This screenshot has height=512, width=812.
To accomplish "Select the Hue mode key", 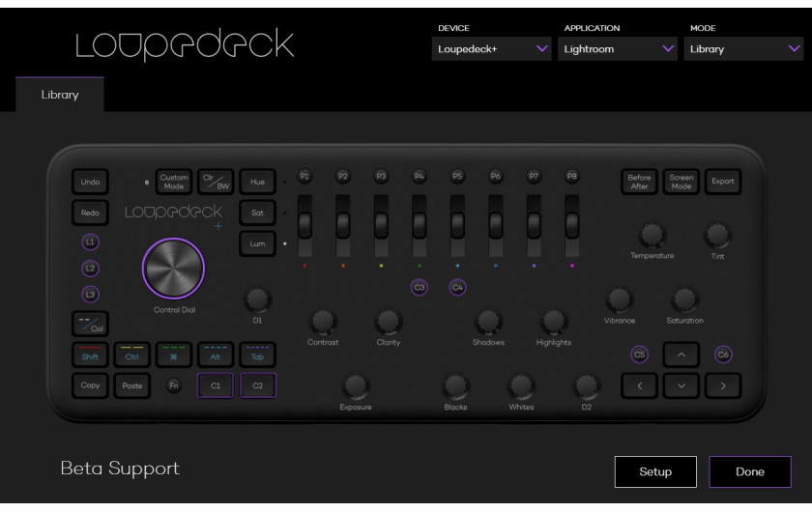I will [x=257, y=182].
